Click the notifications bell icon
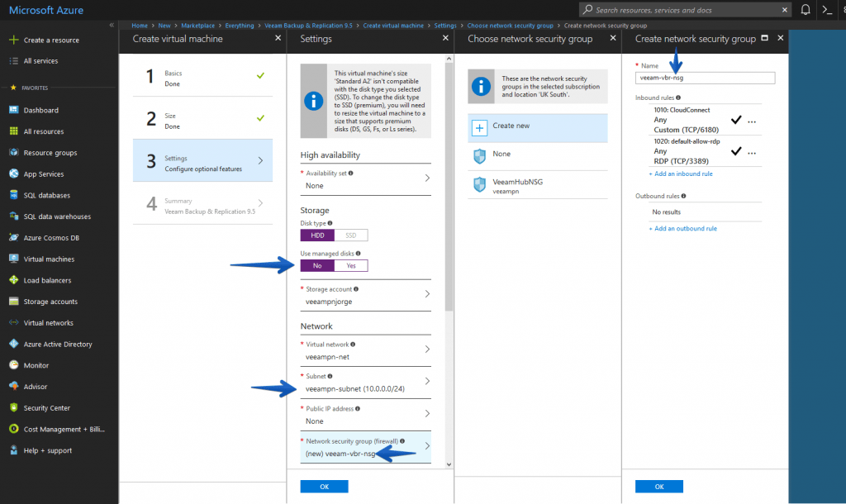The width and height of the screenshot is (846, 504). tap(805, 10)
